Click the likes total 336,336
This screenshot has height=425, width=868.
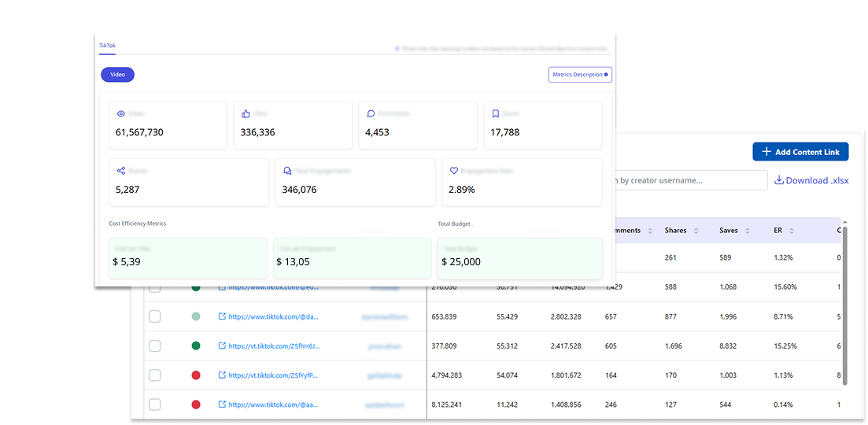click(257, 132)
